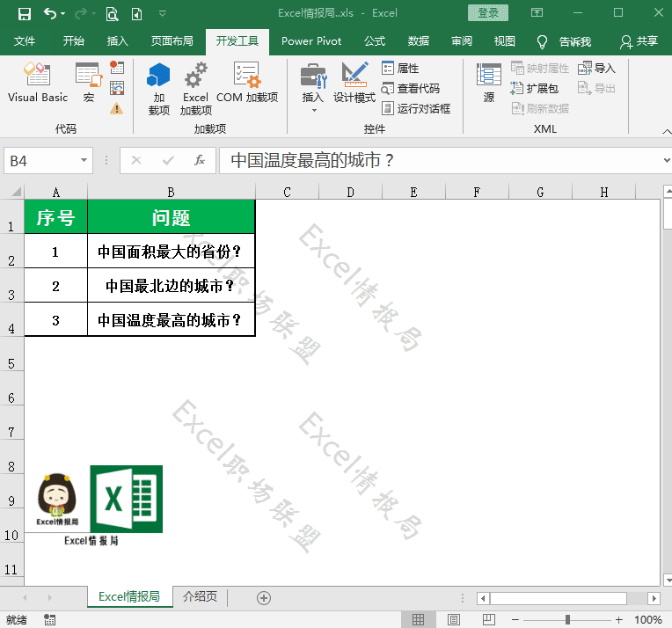Select cell 中国温度最高的城市？
Screen dimensions: 672x628
171,320
